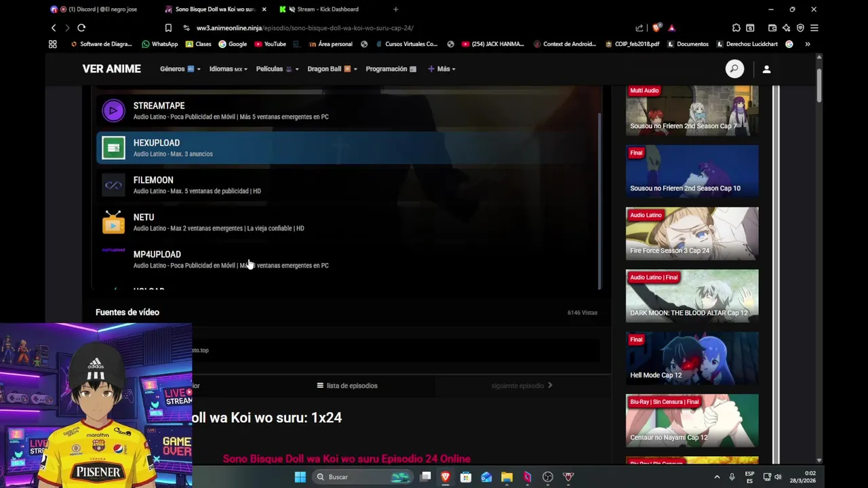Open browser main hamburger menu
The width and height of the screenshot is (868, 488).
pyautogui.click(x=814, y=28)
